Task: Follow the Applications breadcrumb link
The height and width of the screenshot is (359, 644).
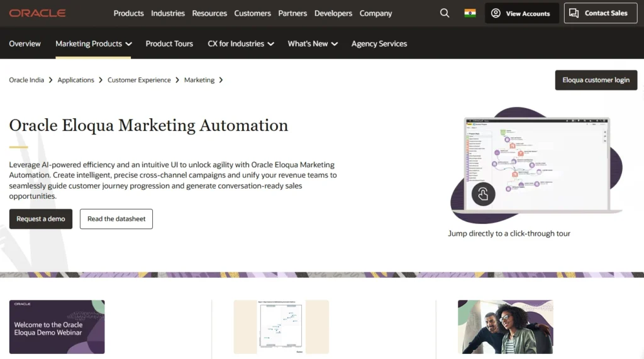Action: pyautogui.click(x=75, y=80)
